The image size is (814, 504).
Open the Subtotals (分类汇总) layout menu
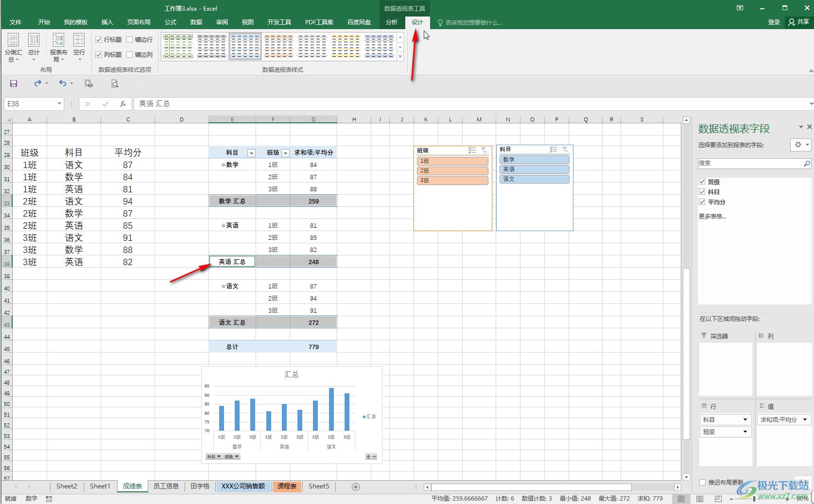coord(14,48)
